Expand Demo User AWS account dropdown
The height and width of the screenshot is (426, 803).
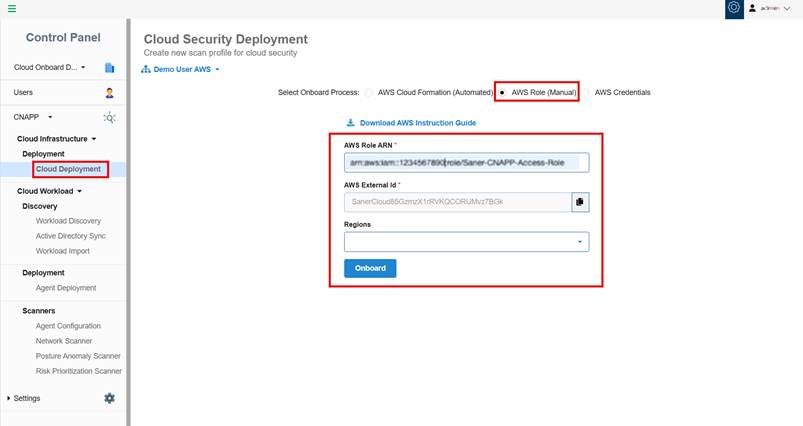click(180, 69)
